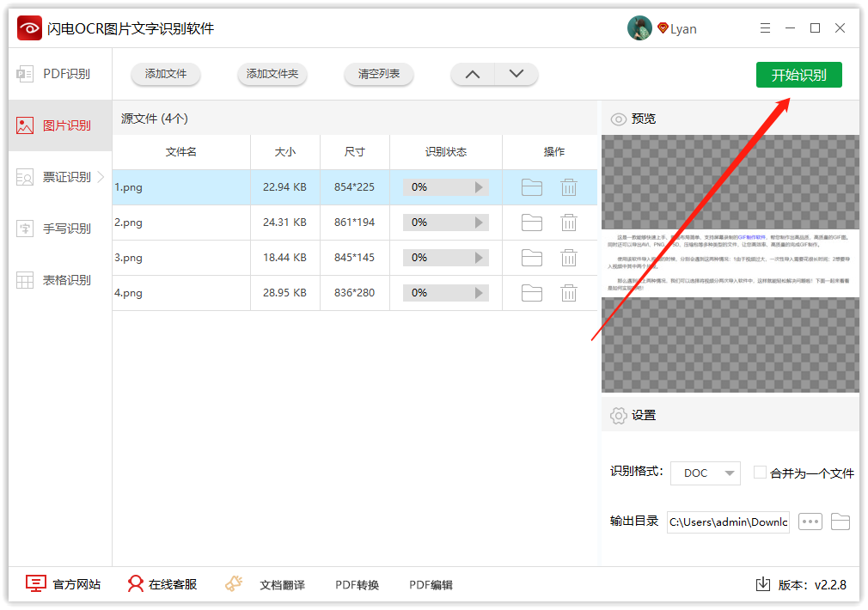Click the 官方网站 website icon

click(35, 583)
